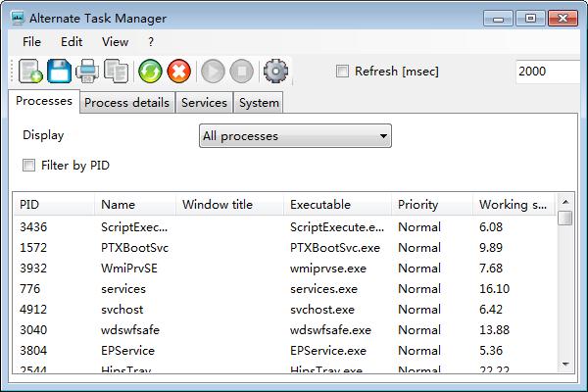Image resolution: width=588 pixels, height=392 pixels.
Task: Select the Processes tab
Action: pyautogui.click(x=44, y=101)
